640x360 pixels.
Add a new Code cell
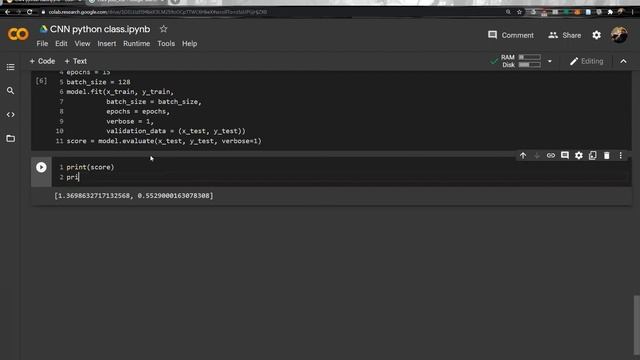point(42,61)
